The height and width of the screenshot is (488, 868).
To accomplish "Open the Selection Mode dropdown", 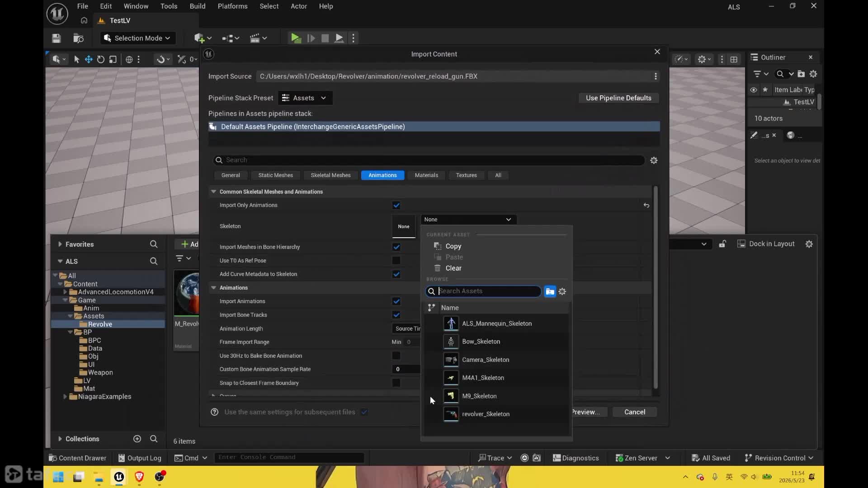I will [137, 38].
